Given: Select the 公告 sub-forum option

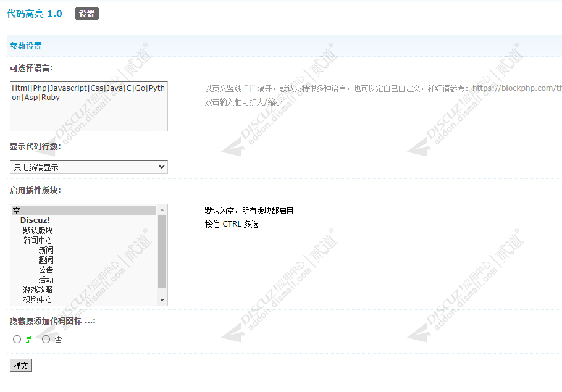Looking at the screenshot, I should (84, 269).
